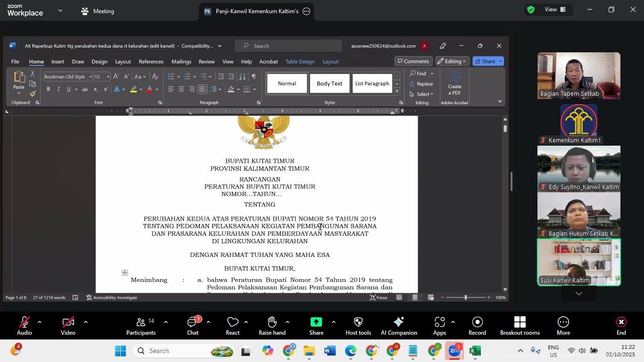Screen dimensions: 644x362
Task: Click the Comments button
Action: (413, 61)
